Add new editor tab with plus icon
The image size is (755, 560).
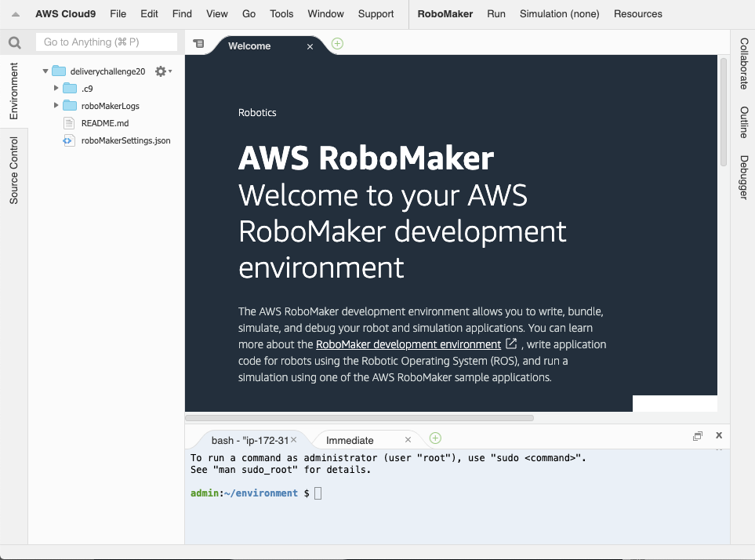tap(338, 44)
